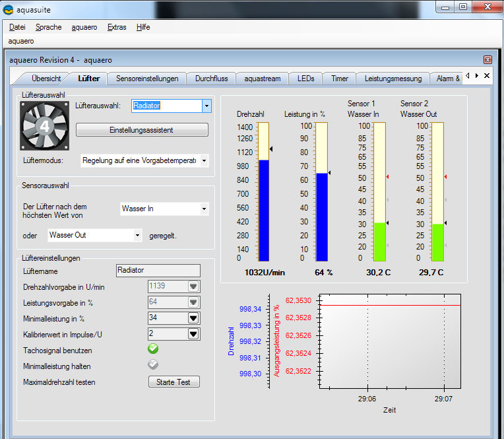
Task: Open the Extras menu
Action: (x=117, y=27)
